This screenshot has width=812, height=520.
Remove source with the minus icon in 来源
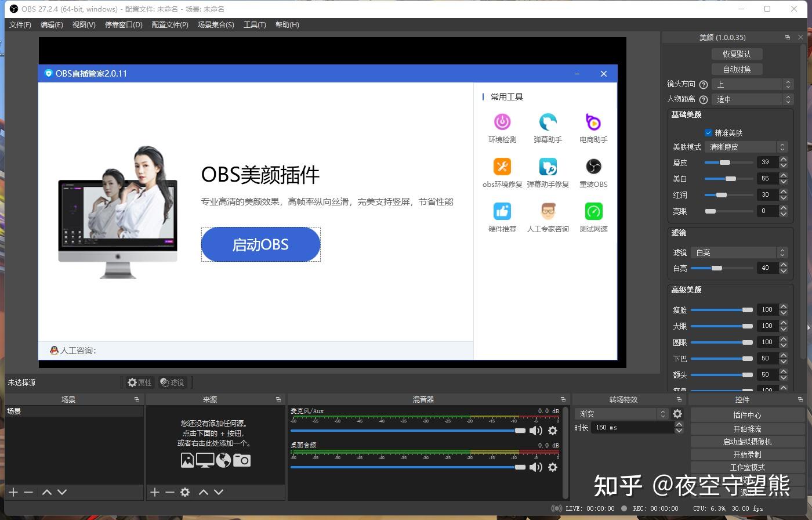click(170, 492)
